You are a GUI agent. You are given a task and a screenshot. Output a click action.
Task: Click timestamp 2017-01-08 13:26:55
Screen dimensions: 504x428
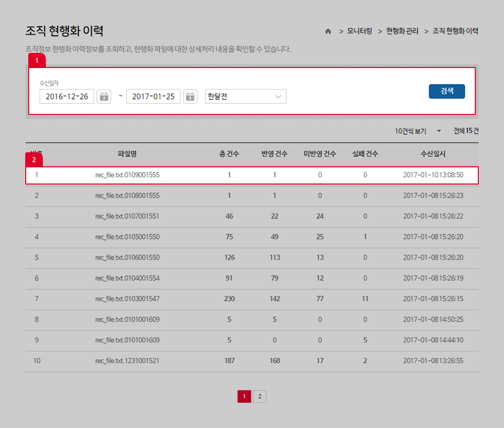click(x=433, y=361)
